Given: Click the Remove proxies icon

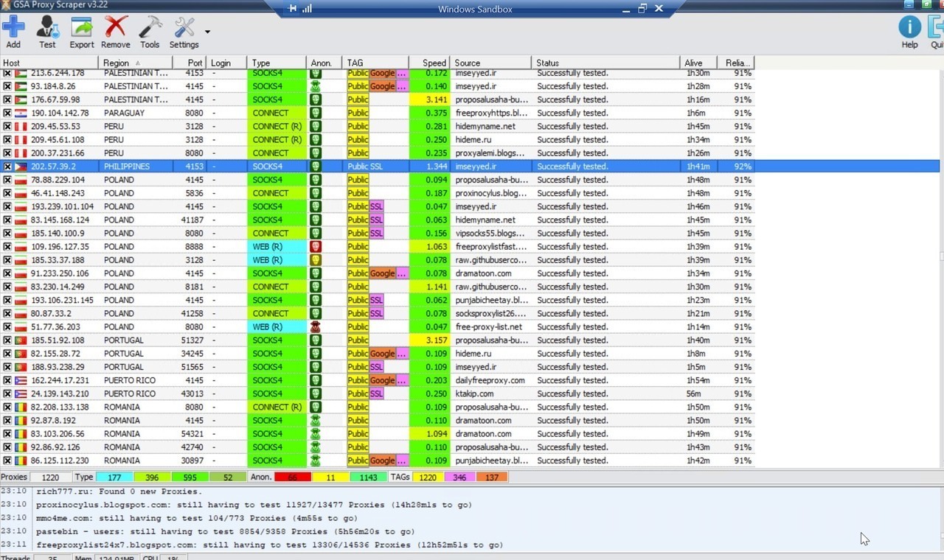Looking at the screenshot, I should (116, 27).
